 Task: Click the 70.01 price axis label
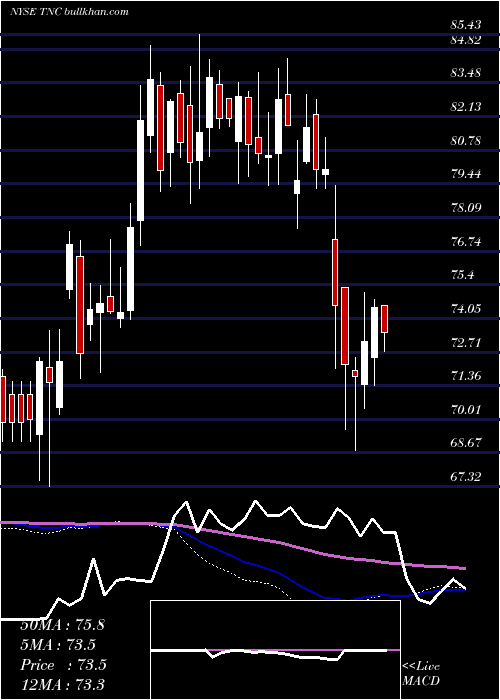466,409
